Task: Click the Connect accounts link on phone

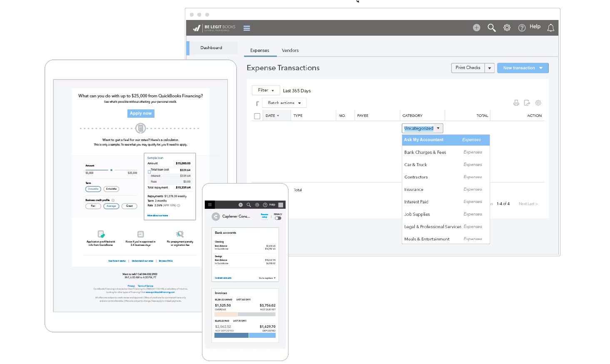Action: coord(223,278)
